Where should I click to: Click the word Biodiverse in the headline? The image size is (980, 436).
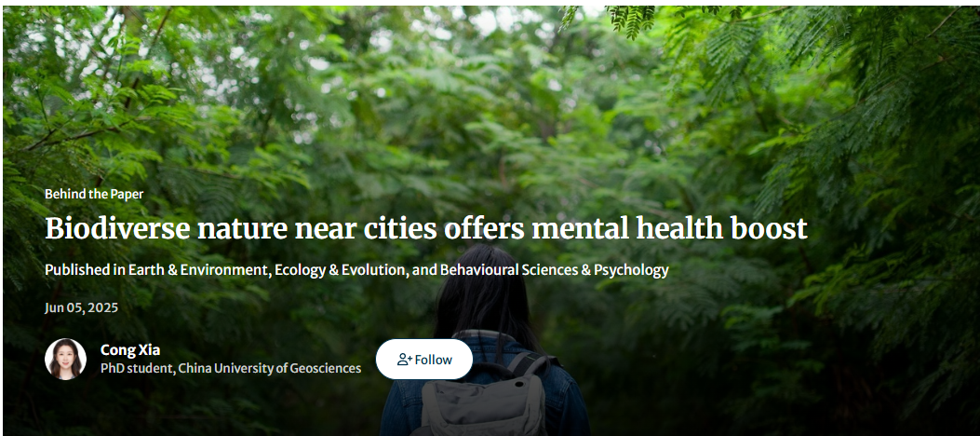114,228
